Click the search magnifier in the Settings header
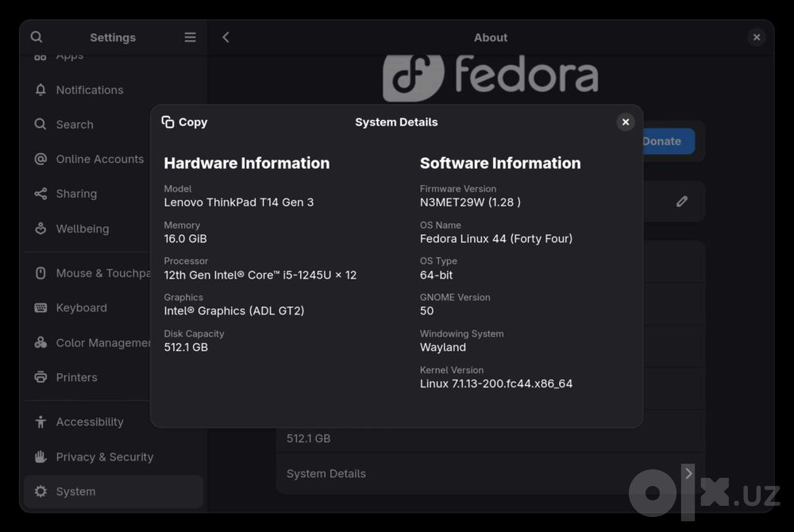Image resolution: width=794 pixels, height=532 pixels. point(37,37)
